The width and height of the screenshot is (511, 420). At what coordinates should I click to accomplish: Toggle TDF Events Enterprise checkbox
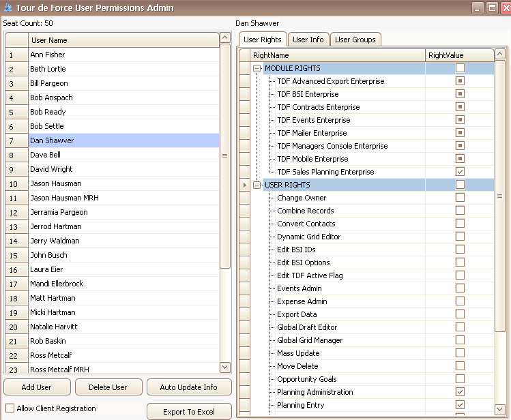[x=460, y=120]
